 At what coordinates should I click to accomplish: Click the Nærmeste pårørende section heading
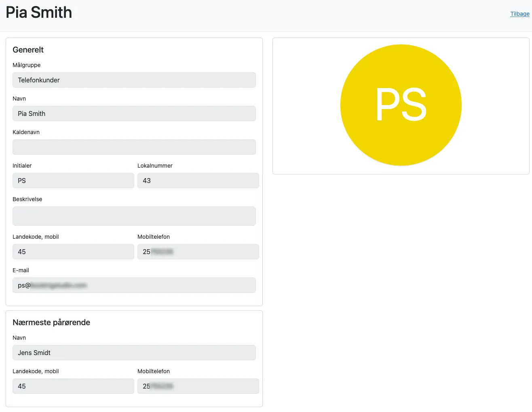coord(51,322)
